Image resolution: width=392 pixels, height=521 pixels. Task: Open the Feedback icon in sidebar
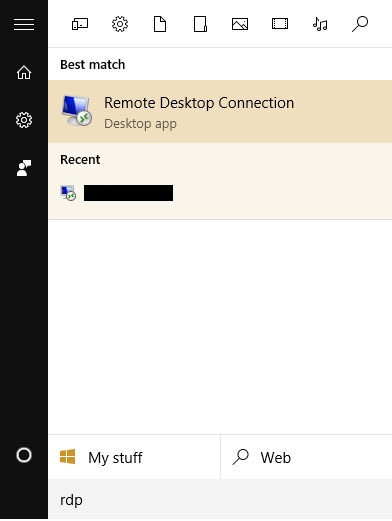[x=24, y=168]
